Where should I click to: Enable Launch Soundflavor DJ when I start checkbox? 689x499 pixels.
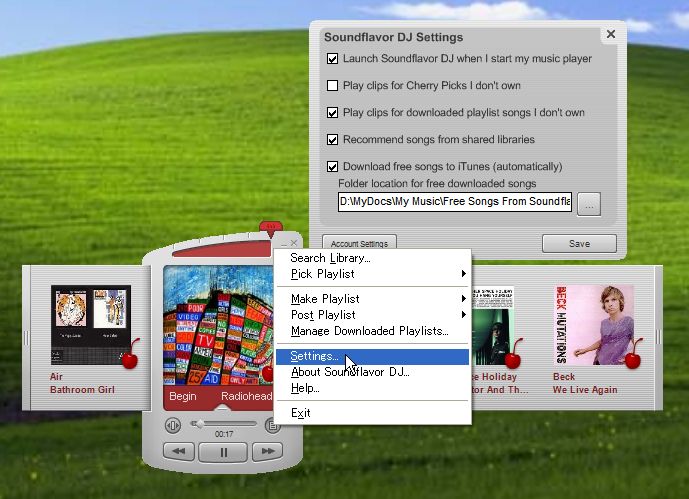coord(333,58)
